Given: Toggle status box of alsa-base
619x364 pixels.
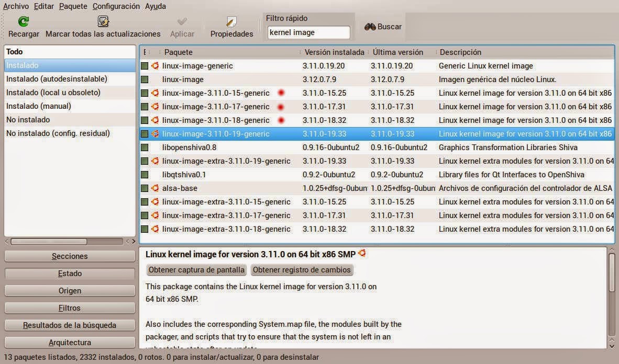Looking at the screenshot, I should (145, 188).
